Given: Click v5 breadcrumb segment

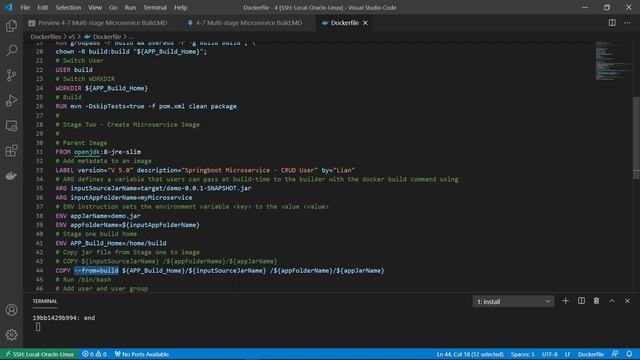Looking at the screenshot, I should pyautogui.click(x=72, y=37).
